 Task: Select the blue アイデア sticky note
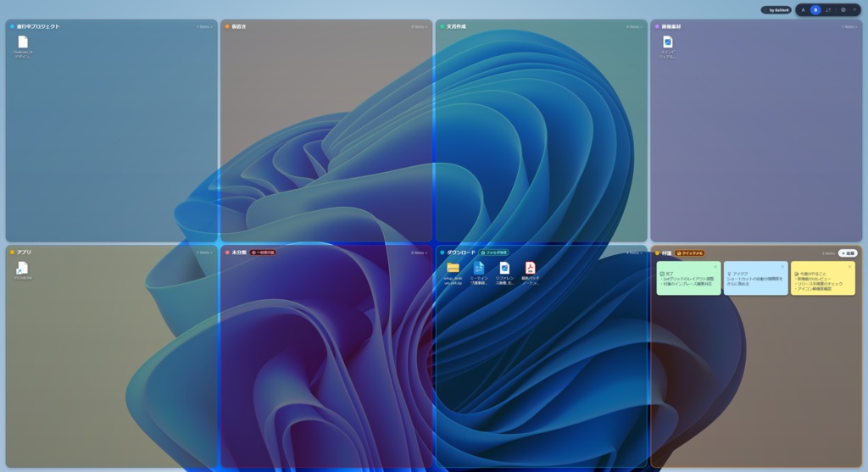tap(755, 278)
